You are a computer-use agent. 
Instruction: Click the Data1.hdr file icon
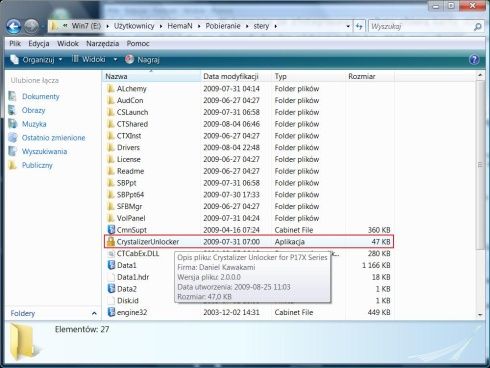click(111, 277)
